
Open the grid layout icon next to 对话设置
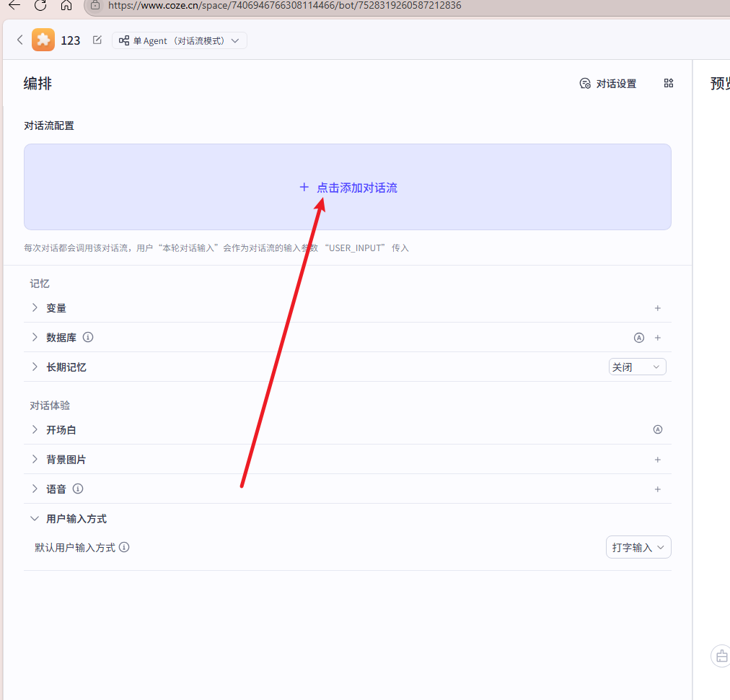(668, 84)
